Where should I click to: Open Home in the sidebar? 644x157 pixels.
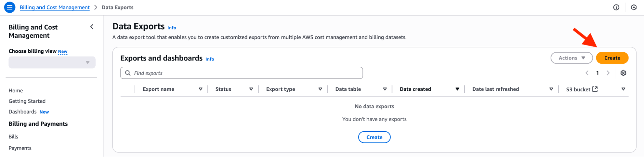coord(16,90)
